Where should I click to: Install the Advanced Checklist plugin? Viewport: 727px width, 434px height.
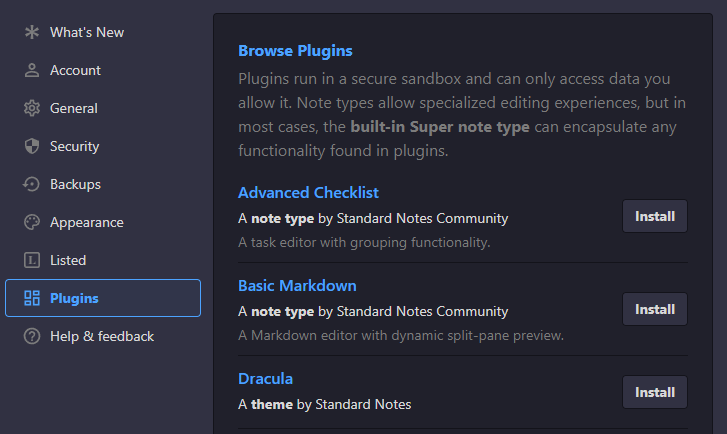(x=655, y=216)
